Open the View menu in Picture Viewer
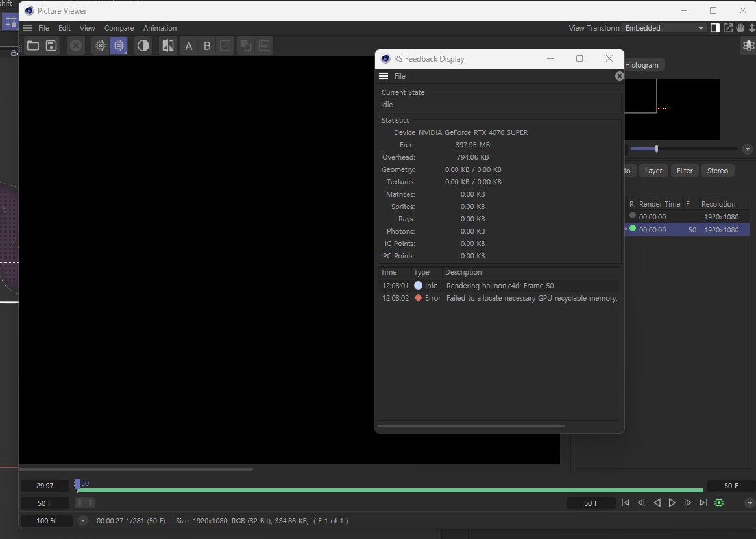Image resolution: width=756 pixels, height=539 pixels. [87, 28]
